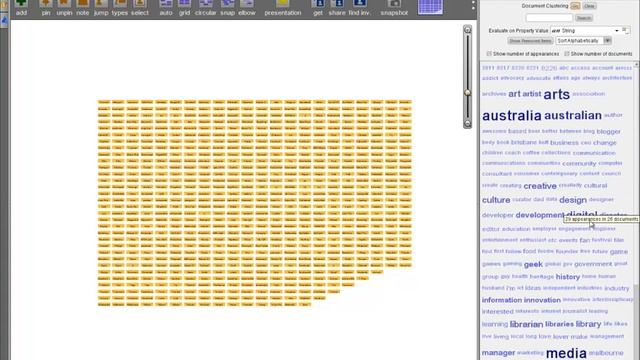
Task: Click the 'libraries' tag
Action: [559, 324]
